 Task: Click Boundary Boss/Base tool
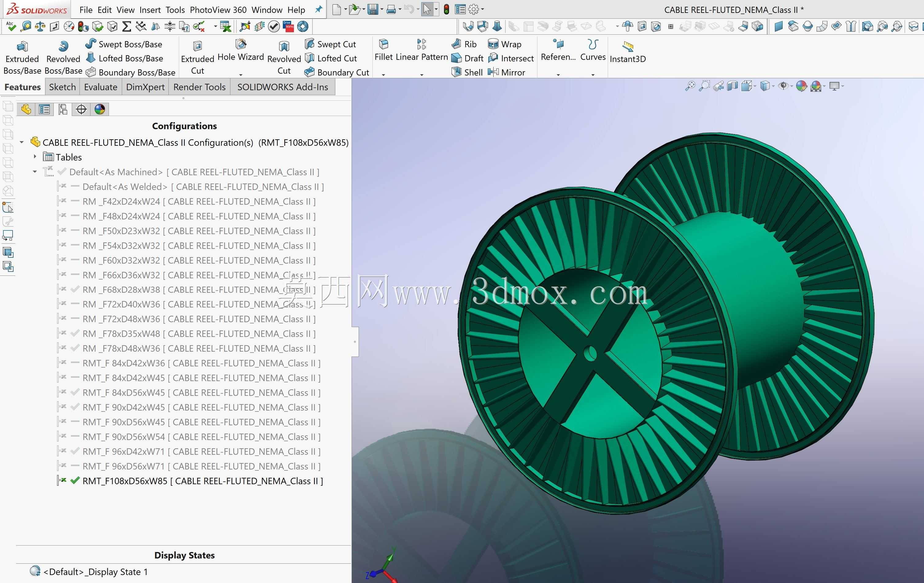click(130, 72)
